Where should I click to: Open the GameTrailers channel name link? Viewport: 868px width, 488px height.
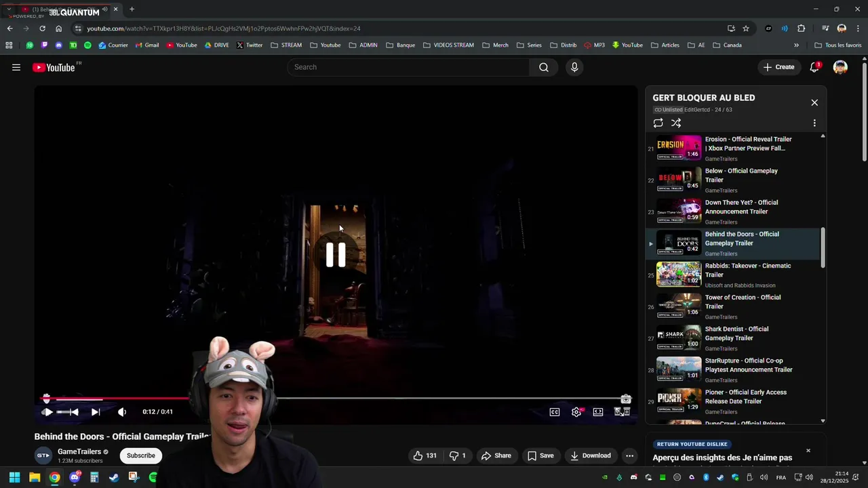pos(79,451)
